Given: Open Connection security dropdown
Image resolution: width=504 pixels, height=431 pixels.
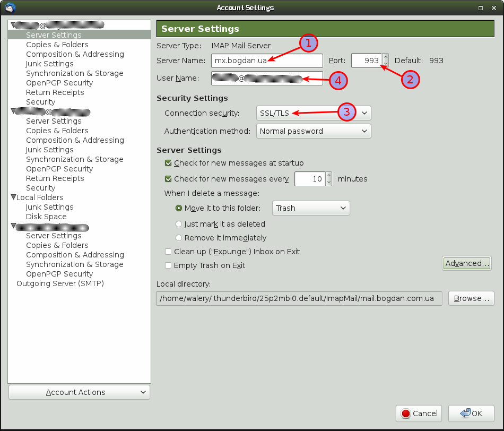Looking at the screenshot, I should coord(314,113).
